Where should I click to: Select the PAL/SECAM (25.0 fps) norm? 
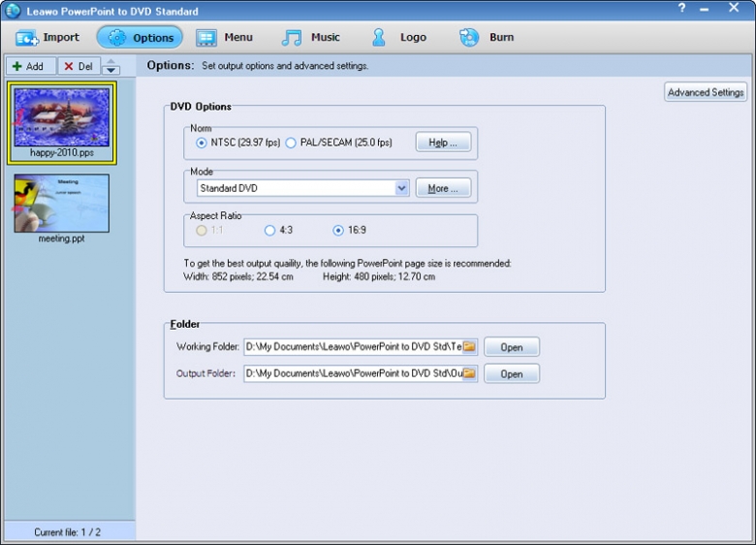(291, 143)
